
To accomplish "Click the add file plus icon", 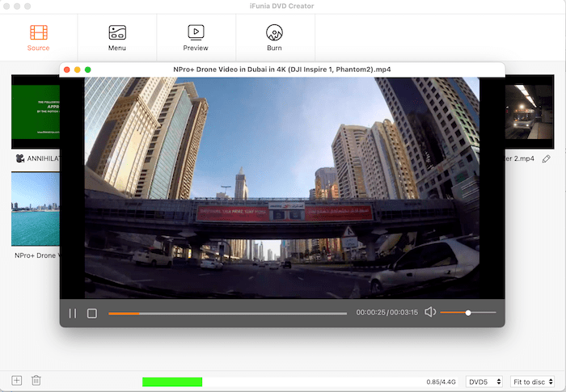I will point(17,381).
